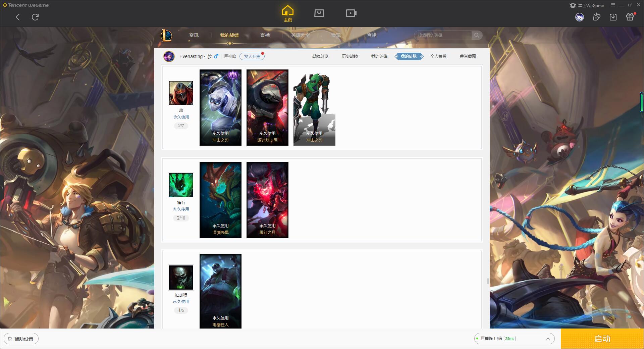This screenshot has width=644, height=349.
Task: Click the Tencent WeGame logo
Action: tap(26, 5)
